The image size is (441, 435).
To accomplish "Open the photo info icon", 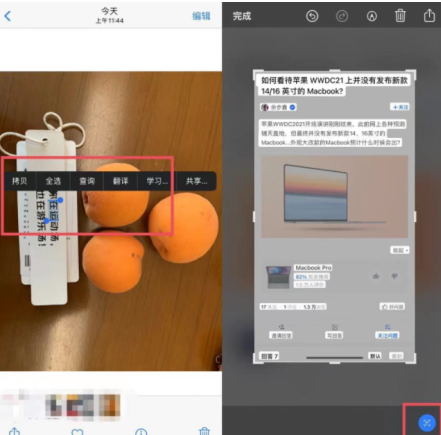I will pos(141,432).
